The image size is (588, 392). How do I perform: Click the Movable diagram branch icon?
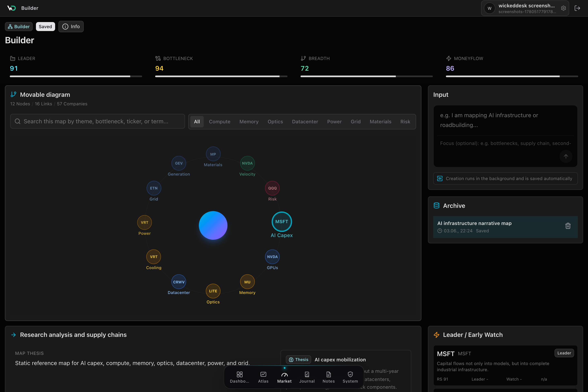(13, 94)
